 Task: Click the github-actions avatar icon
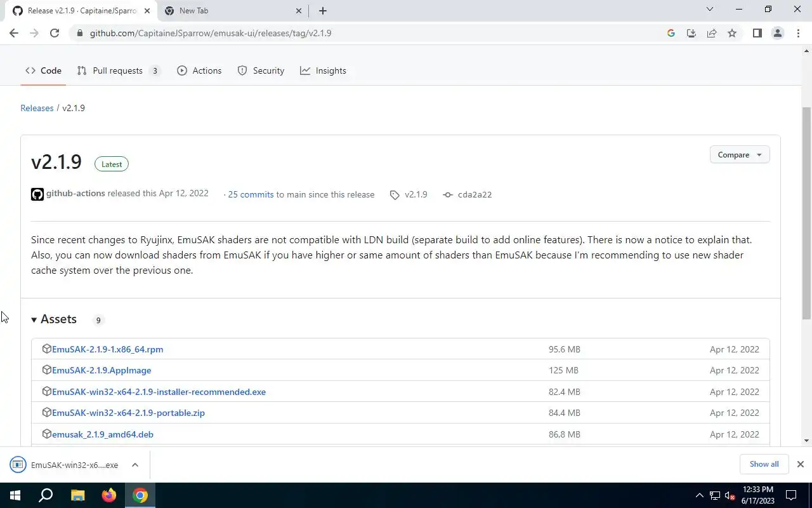[37, 194]
